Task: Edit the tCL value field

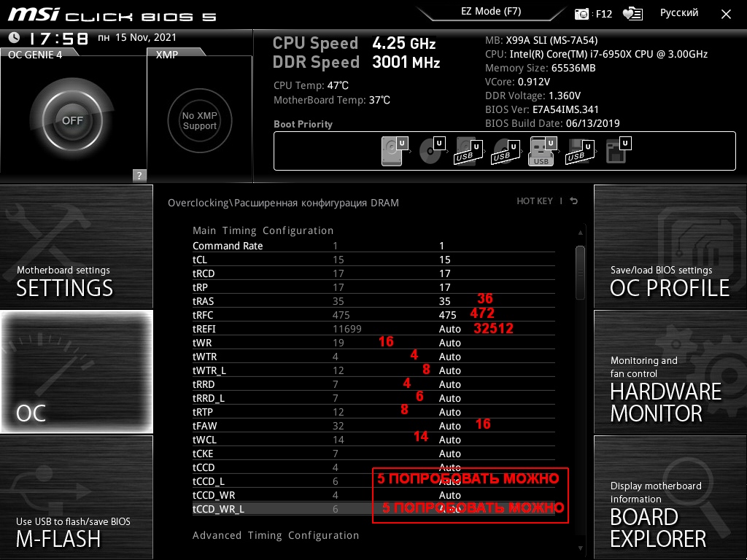Action: pos(444,260)
